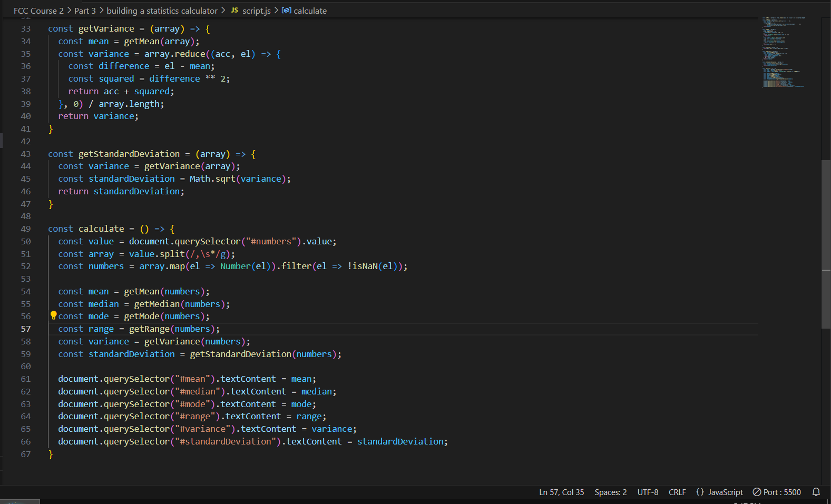The image size is (831, 504).
Task: Click the getStandardDeviation function name on line 43
Action: 129,154
